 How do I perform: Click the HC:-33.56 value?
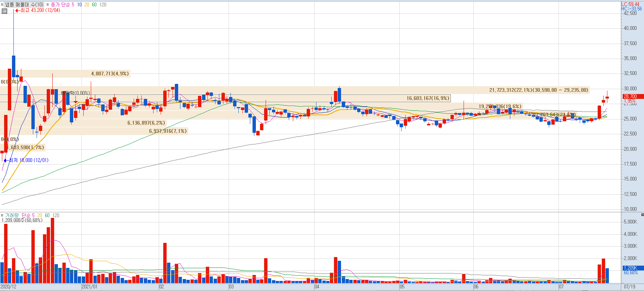pyautogui.click(x=632, y=9)
